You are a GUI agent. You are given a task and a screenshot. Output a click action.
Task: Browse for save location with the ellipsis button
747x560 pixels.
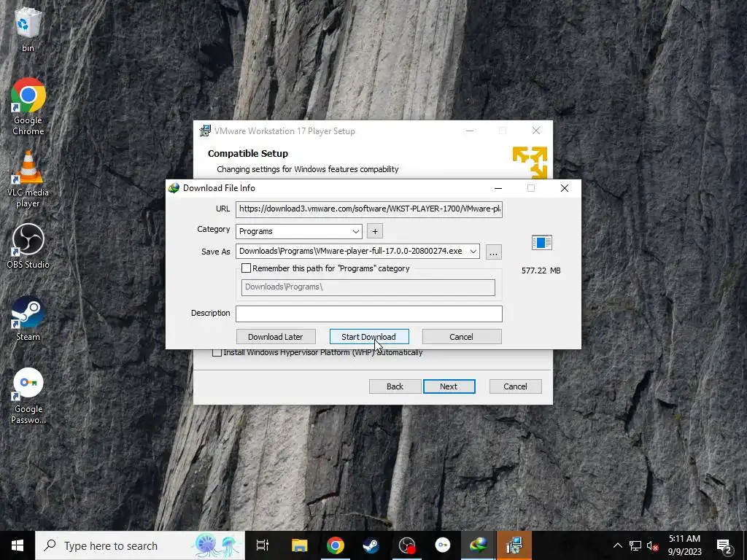(494, 252)
